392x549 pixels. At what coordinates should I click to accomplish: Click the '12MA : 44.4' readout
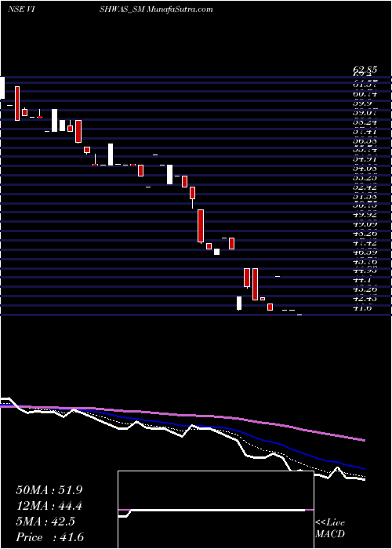tap(49, 506)
